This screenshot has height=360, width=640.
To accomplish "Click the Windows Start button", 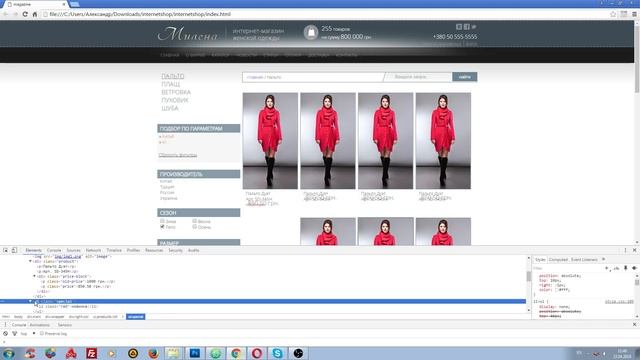I will 9,353.
